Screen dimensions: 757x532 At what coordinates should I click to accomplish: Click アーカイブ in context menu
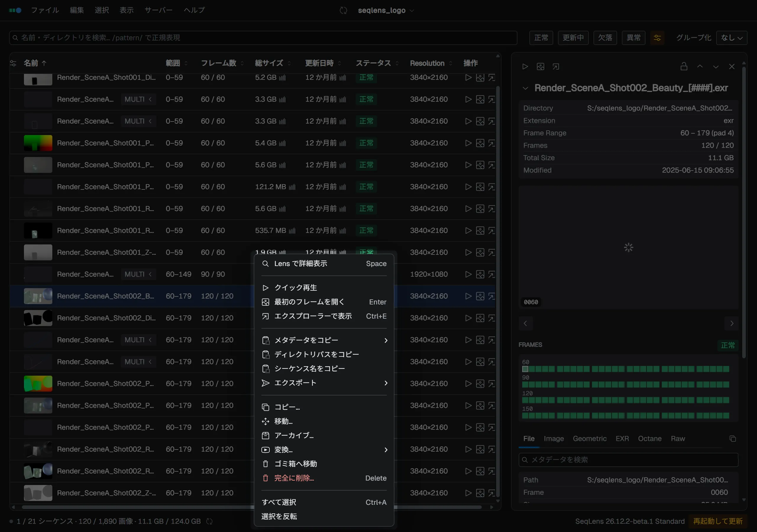pos(324,435)
